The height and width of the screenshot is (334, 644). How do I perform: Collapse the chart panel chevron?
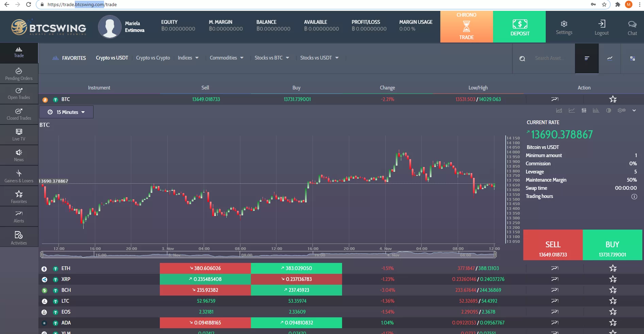coord(634,111)
